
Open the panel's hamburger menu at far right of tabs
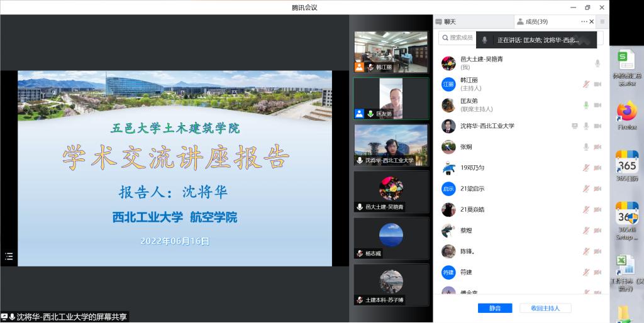[602, 21]
